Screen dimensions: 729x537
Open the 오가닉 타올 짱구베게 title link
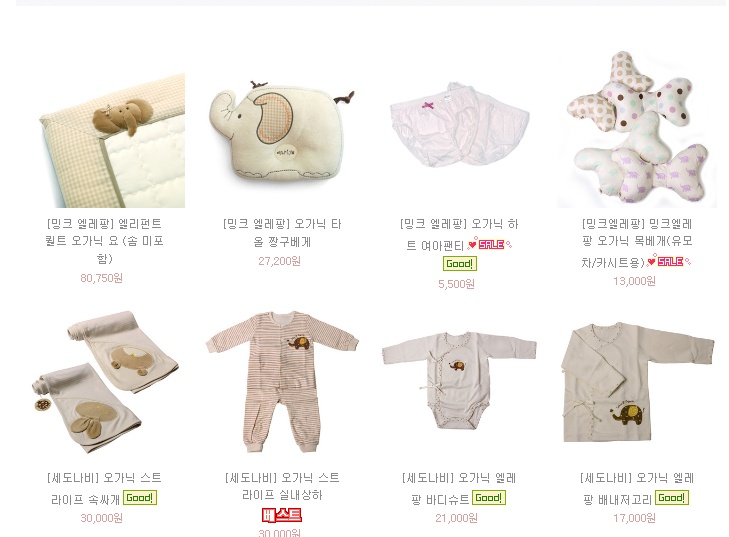tap(282, 233)
